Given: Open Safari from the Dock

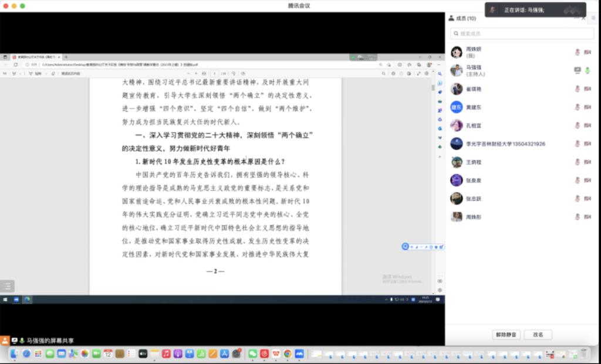Looking at the screenshot, I should (26, 354).
